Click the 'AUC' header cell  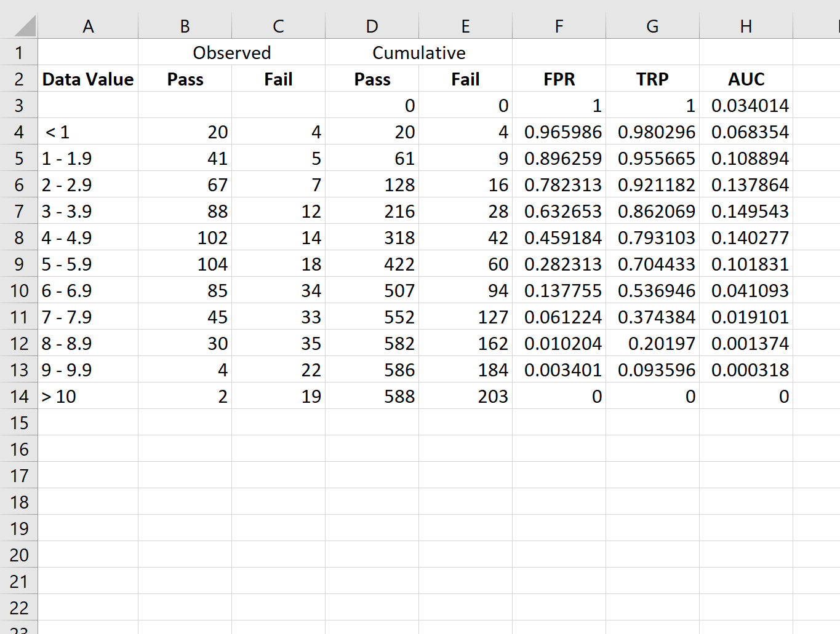[746, 79]
